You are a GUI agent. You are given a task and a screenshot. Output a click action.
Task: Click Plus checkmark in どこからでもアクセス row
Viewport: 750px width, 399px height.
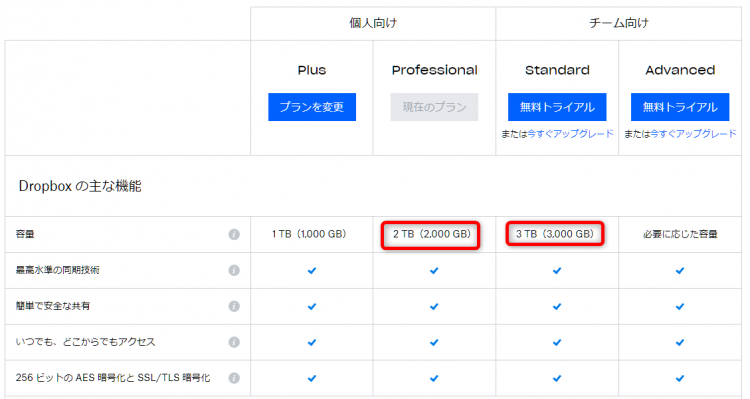point(312,343)
